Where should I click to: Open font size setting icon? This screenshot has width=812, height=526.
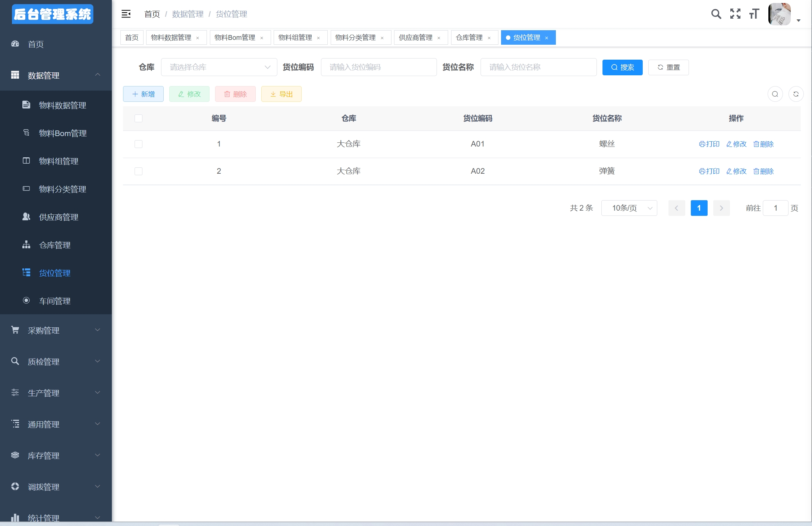coord(754,14)
